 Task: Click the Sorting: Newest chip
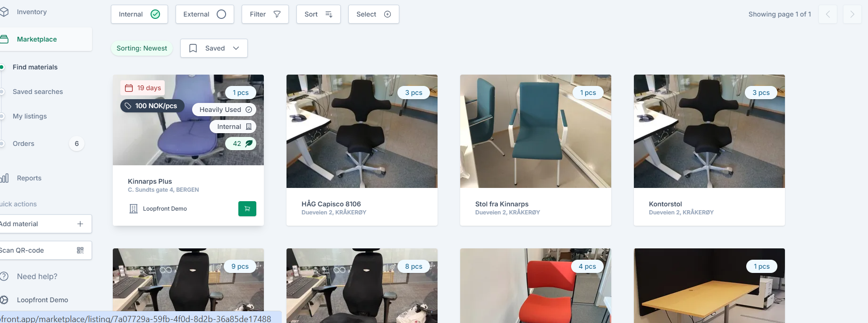pyautogui.click(x=142, y=48)
